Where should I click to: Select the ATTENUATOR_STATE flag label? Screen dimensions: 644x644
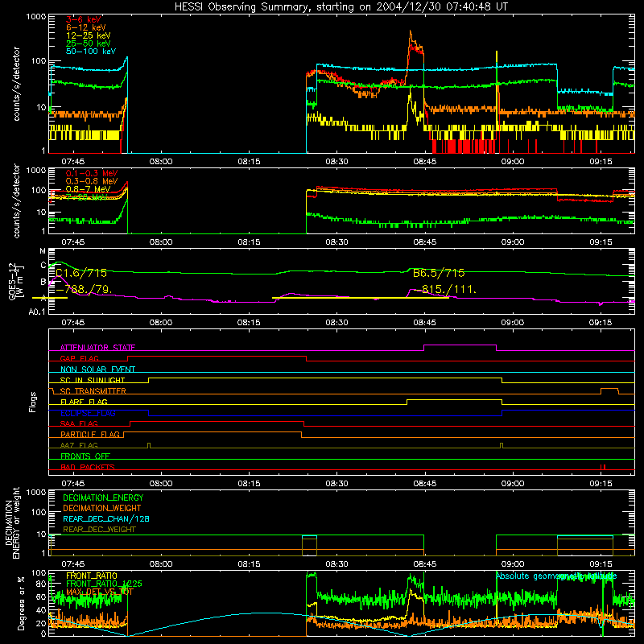pos(97,348)
